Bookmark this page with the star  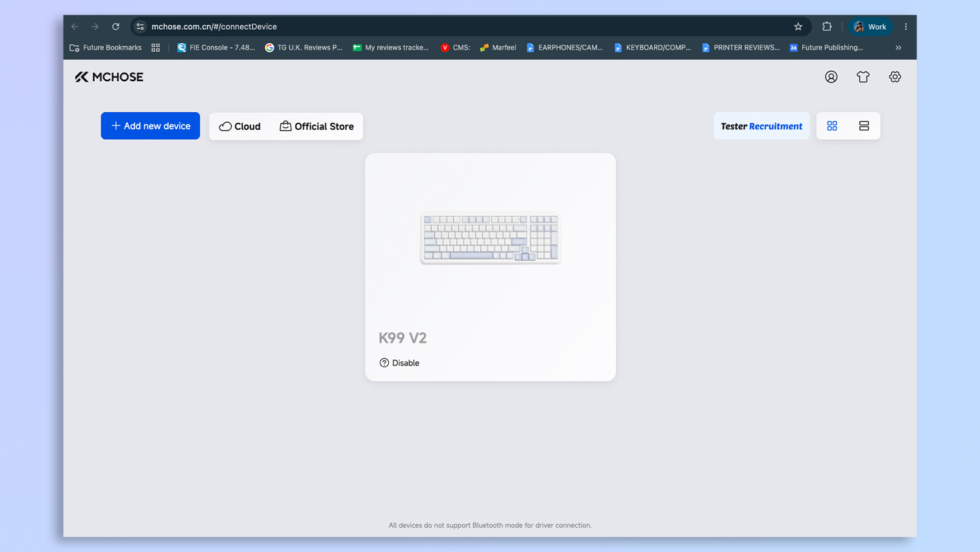(x=798, y=27)
